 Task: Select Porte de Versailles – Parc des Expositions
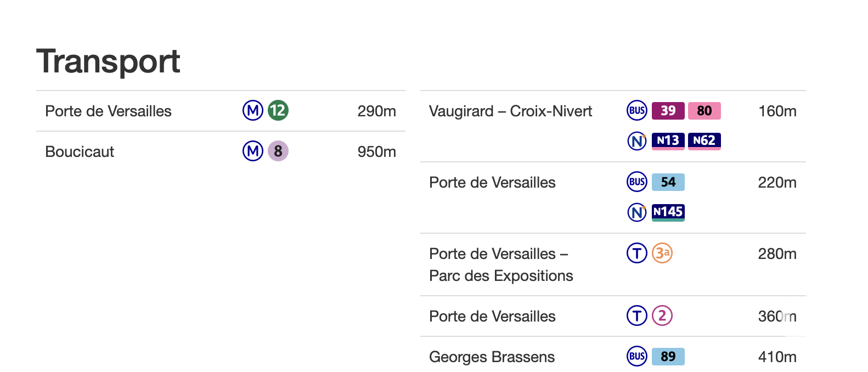[500, 264]
